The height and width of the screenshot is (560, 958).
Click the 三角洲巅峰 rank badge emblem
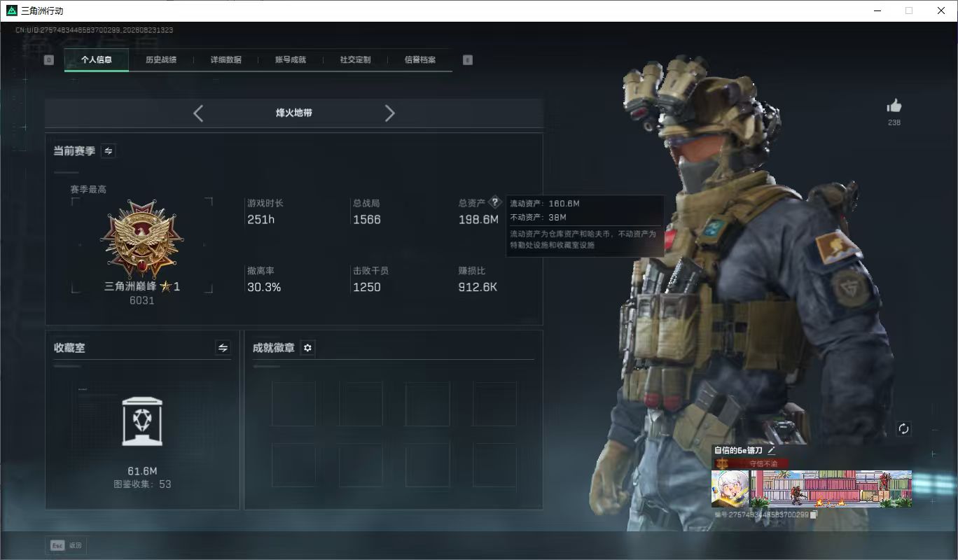point(142,239)
